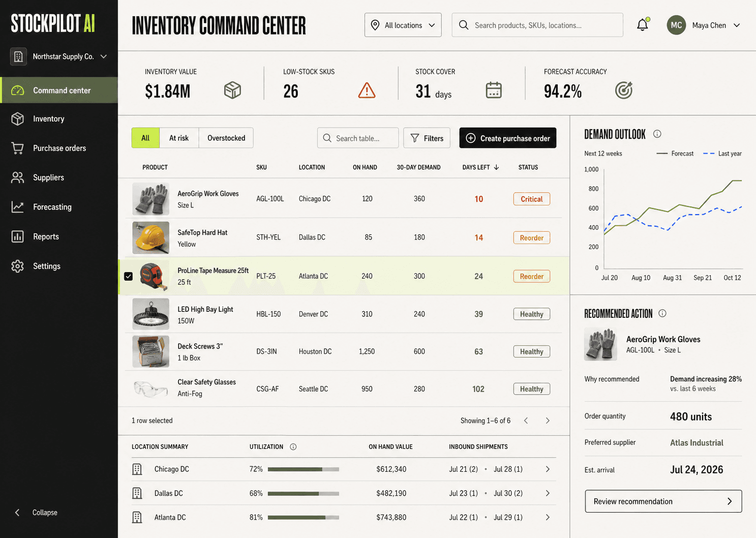Click the Settings gear icon

(x=18, y=266)
